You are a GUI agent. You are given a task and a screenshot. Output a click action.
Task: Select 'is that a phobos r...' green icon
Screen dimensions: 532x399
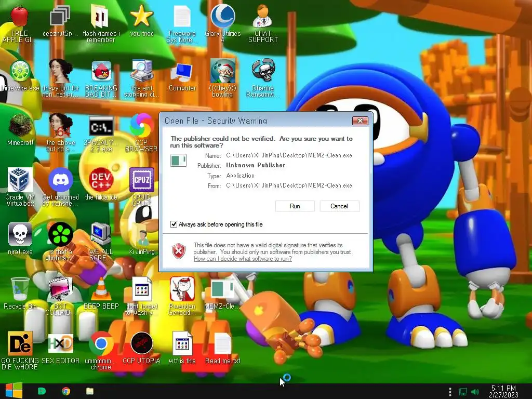pos(60,242)
